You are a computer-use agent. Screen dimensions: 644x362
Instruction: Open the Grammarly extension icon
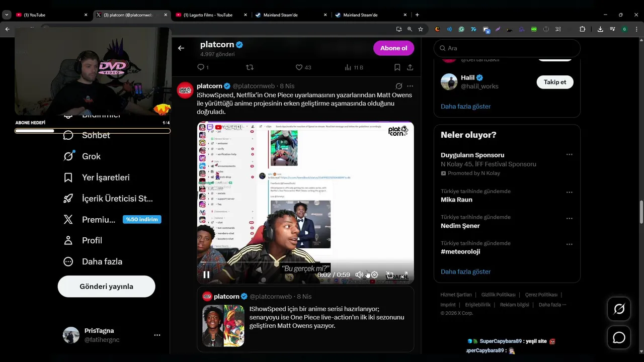pyautogui.click(x=461, y=29)
